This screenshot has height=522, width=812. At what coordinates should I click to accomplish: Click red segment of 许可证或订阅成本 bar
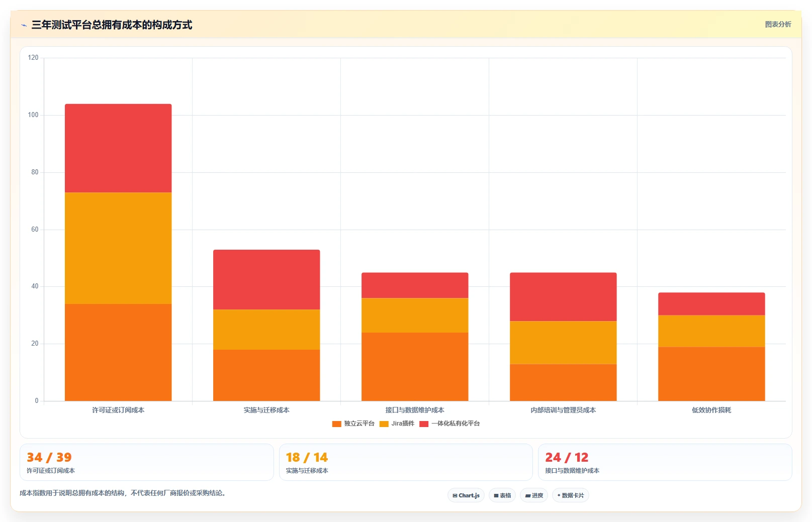(x=118, y=148)
